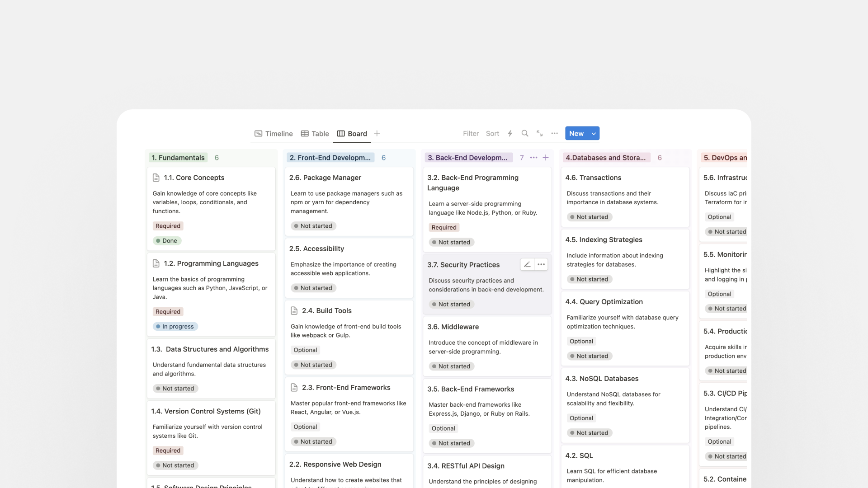Open the search magnifier icon
The height and width of the screenshot is (488, 868).
[x=525, y=133]
